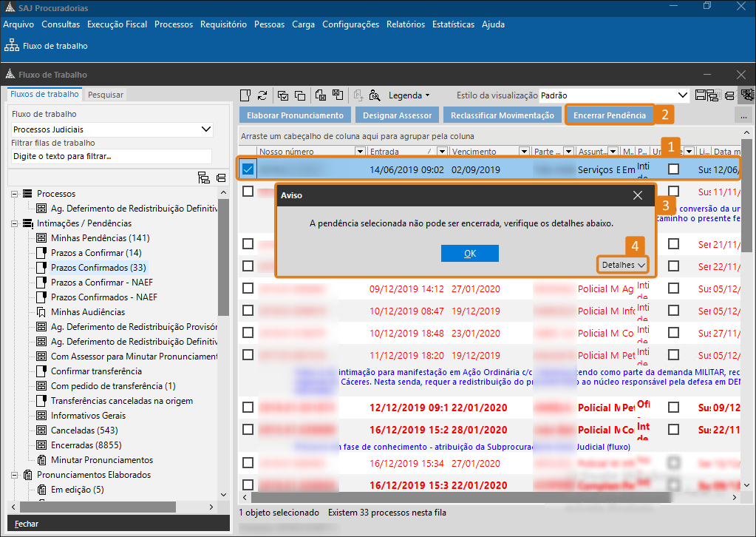Click the icon beside Informativos Gerais

coord(41,416)
